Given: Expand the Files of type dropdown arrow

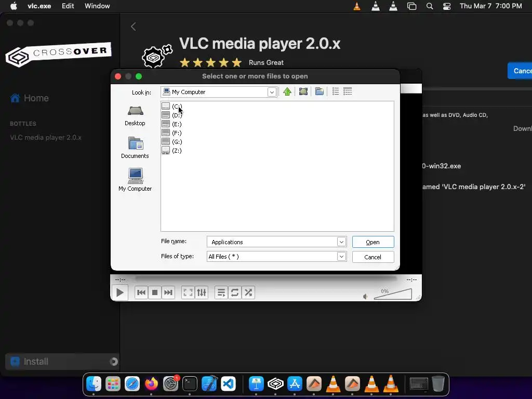Looking at the screenshot, I should pyautogui.click(x=341, y=257).
